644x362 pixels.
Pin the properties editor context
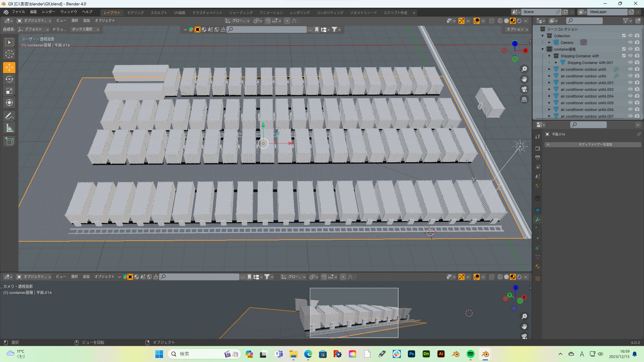[639, 134]
